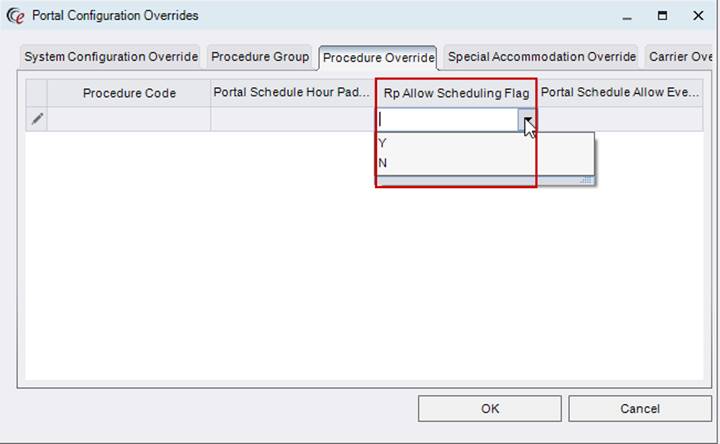The height and width of the screenshot is (444, 720).
Task: Open the Rp Allow Scheduling Flag dropdown arrow
Action: tap(527, 120)
